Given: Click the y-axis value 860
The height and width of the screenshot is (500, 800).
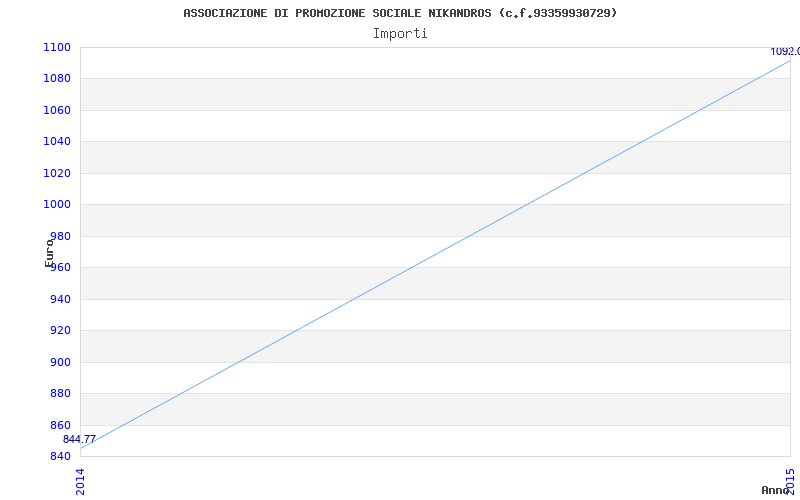Looking at the screenshot, I should point(60,425).
